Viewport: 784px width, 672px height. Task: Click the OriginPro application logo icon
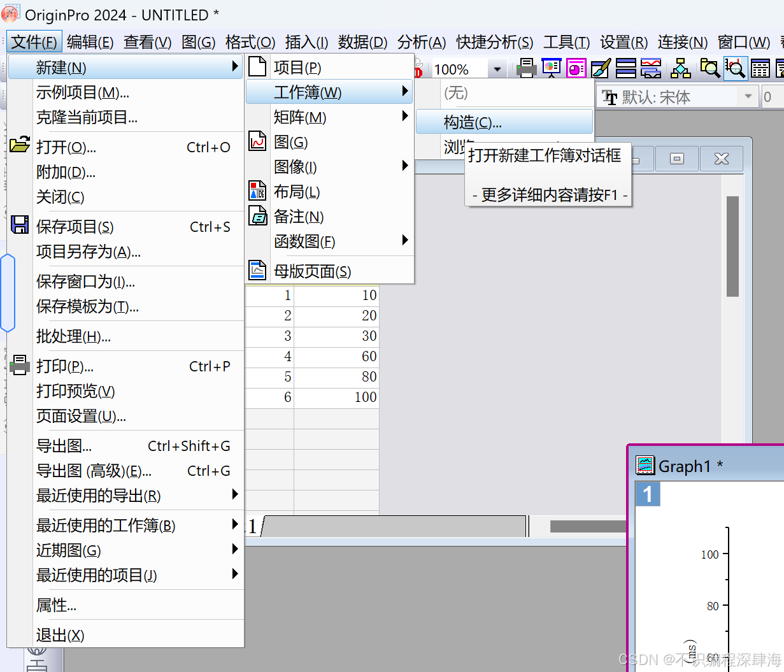pos(10,13)
